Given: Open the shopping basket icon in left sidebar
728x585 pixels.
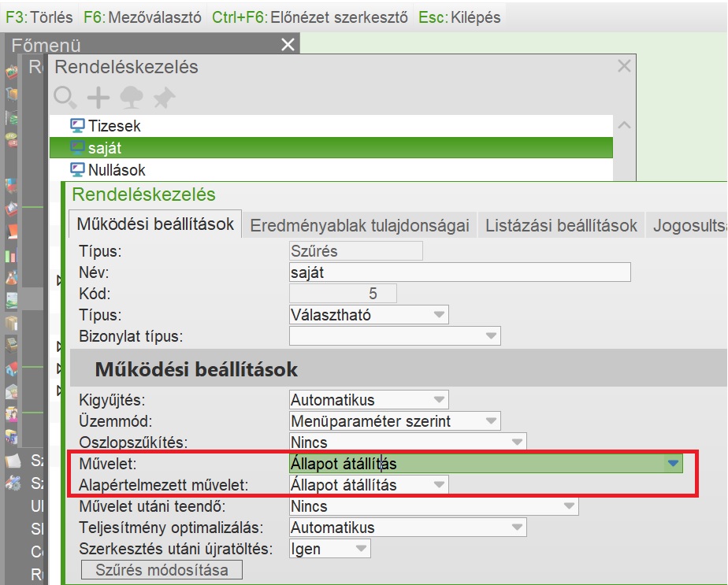Looking at the screenshot, I should click(11, 72).
